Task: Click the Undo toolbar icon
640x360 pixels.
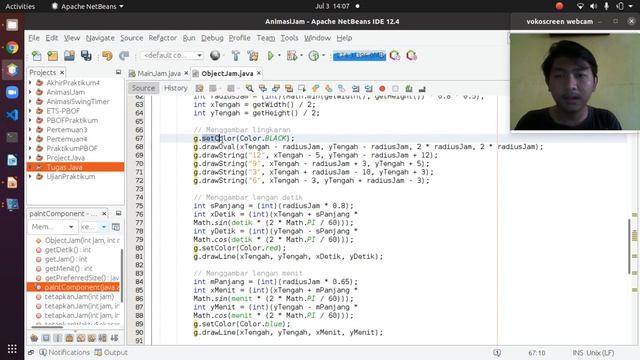Action: [x=107, y=56]
